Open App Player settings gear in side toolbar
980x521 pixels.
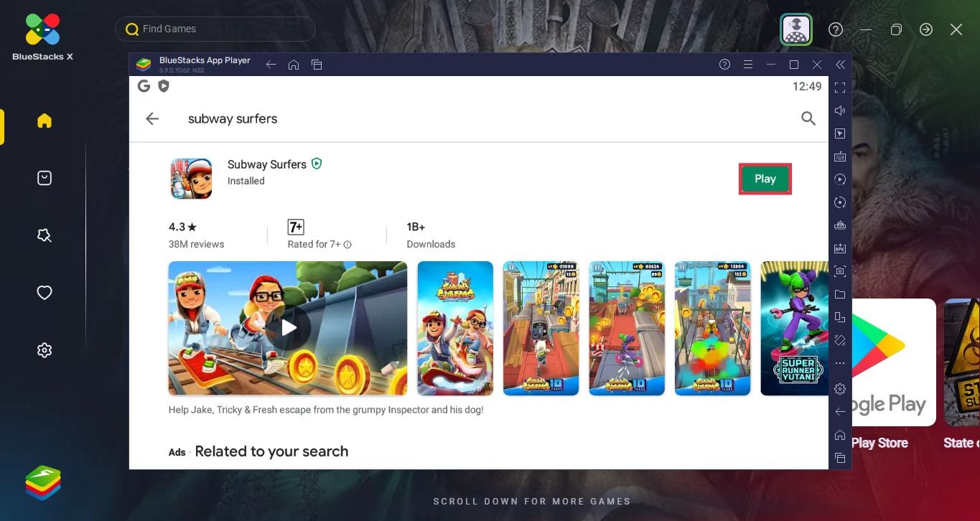click(840, 389)
